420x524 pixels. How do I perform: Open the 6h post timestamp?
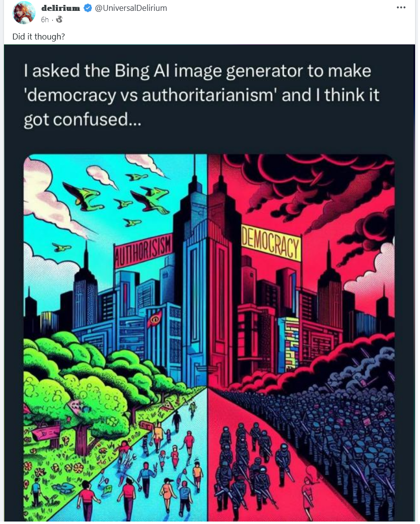[45, 20]
